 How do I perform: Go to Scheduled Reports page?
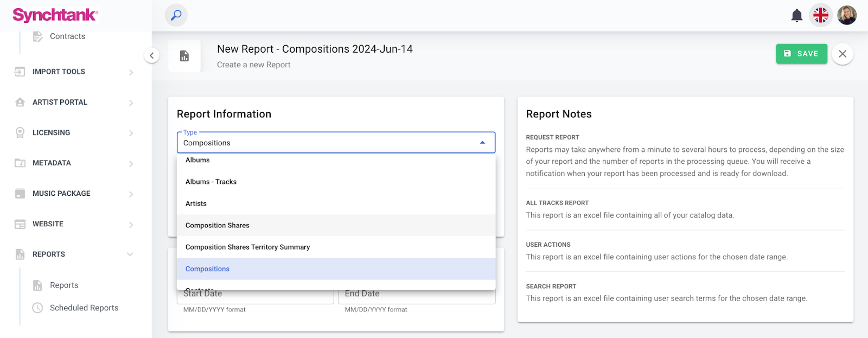[84, 308]
